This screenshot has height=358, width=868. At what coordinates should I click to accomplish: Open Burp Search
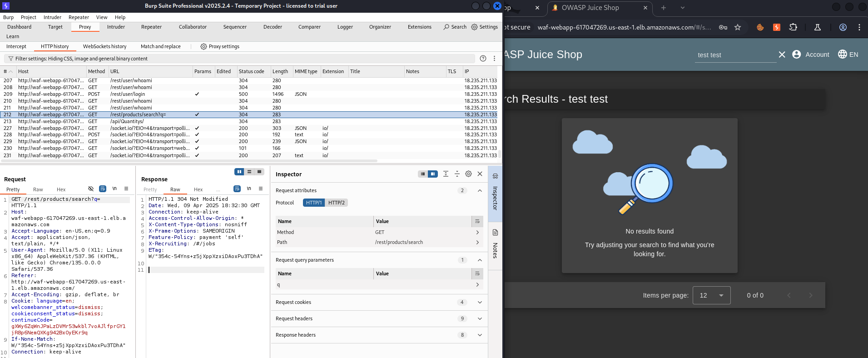(455, 27)
